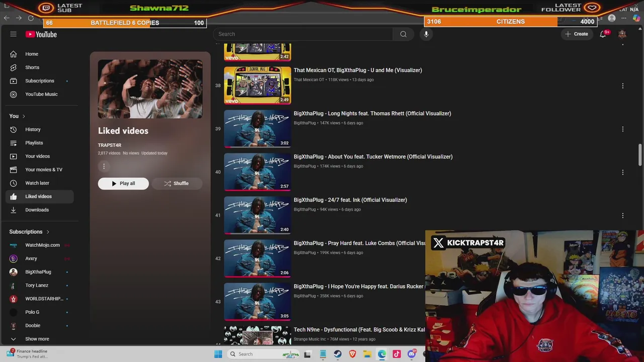Open 24/7 feat. Ink video title
644x362 pixels.
coord(350,200)
